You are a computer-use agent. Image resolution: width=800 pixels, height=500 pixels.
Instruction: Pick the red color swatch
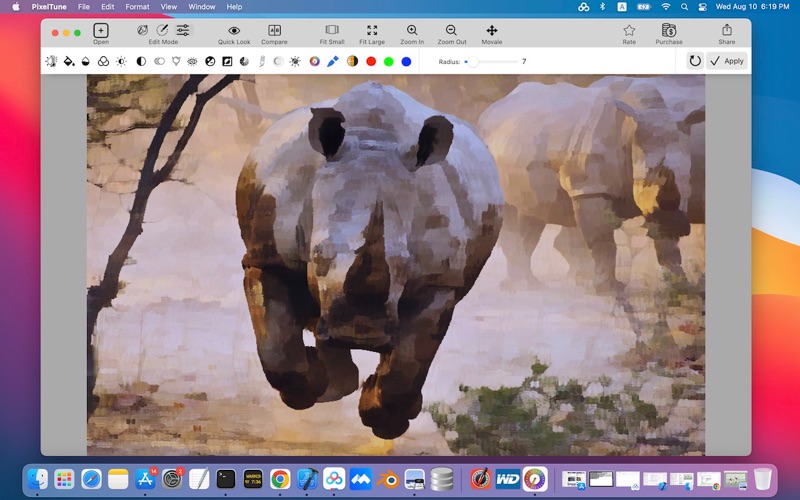(x=371, y=61)
